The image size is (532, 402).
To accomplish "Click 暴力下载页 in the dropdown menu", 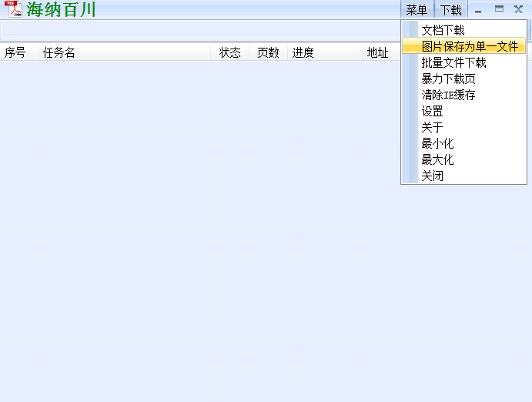I will [448, 79].
